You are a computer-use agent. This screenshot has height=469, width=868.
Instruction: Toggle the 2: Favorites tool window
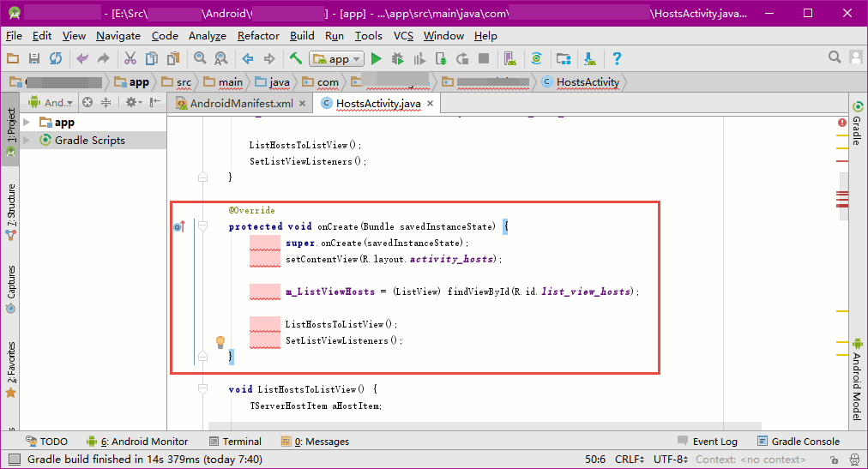(x=10, y=370)
